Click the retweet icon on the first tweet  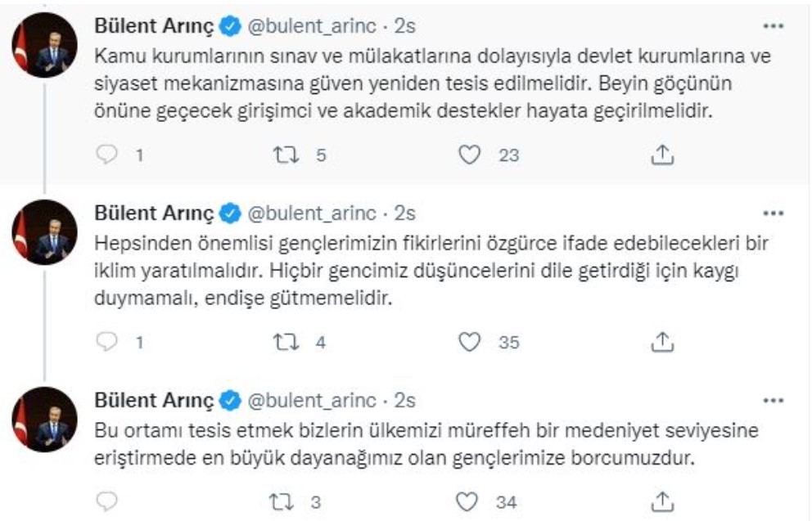coord(286,150)
